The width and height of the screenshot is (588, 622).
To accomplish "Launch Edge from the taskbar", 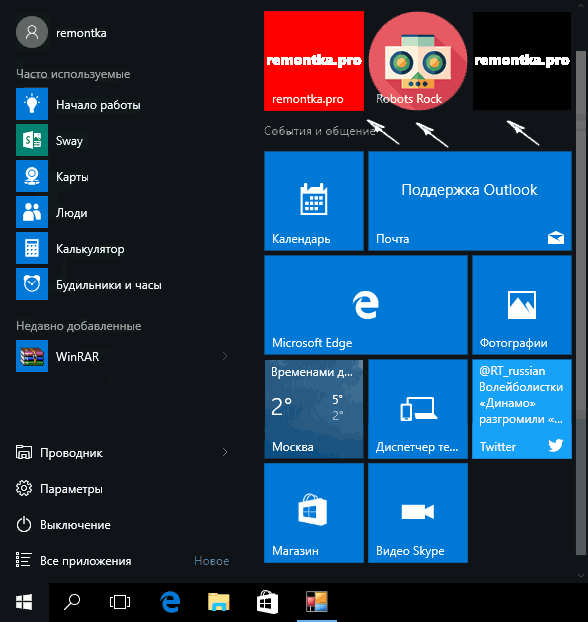I will 170,602.
